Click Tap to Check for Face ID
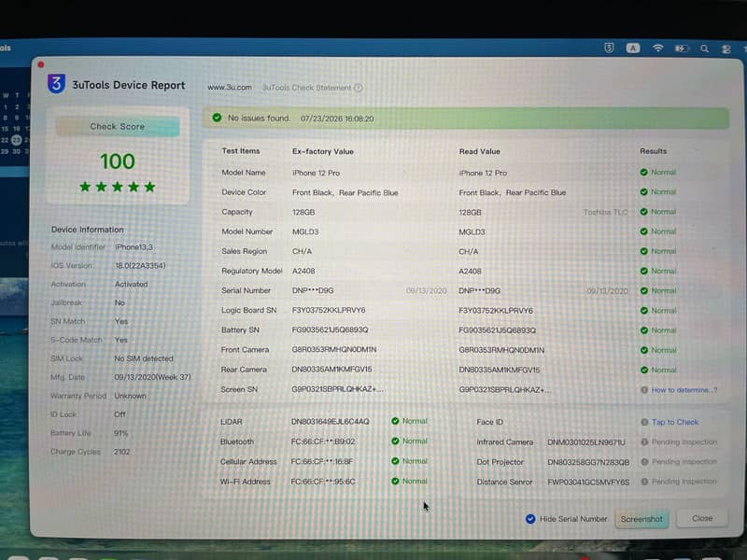Image resolution: width=747 pixels, height=560 pixels. coord(674,422)
